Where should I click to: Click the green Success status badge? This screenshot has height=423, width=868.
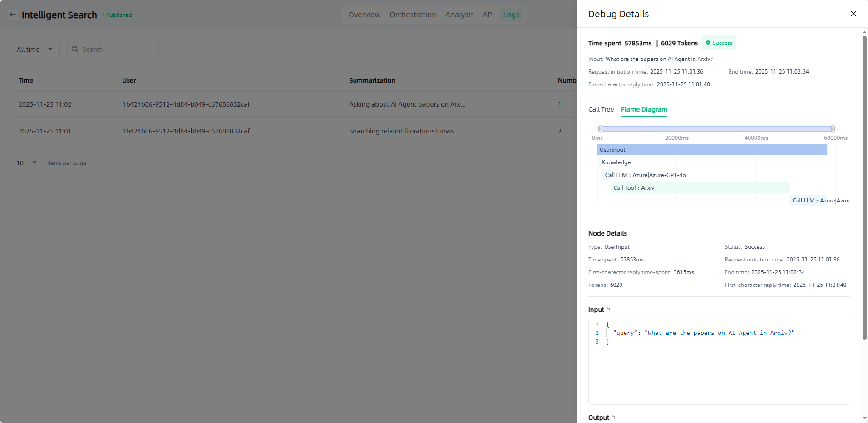719,43
